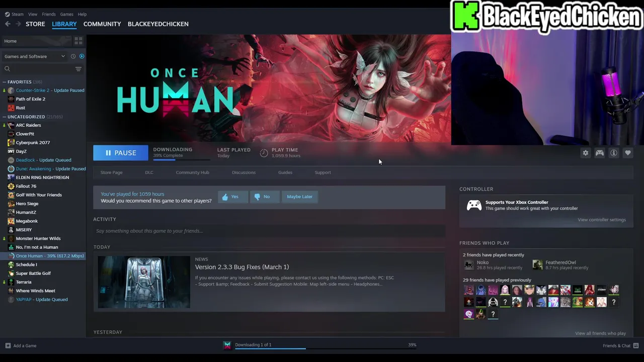Click Add a Game plus icon
This screenshot has height=362, width=644.
click(8, 346)
